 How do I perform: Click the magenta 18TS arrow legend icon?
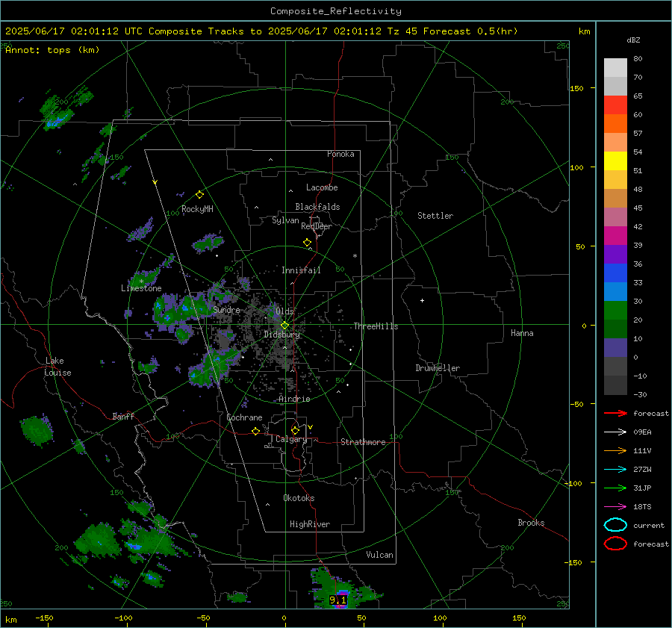pos(615,507)
